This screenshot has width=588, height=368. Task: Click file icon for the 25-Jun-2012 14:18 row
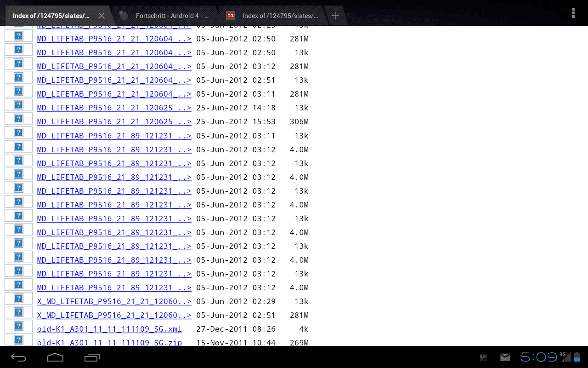click(x=19, y=105)
